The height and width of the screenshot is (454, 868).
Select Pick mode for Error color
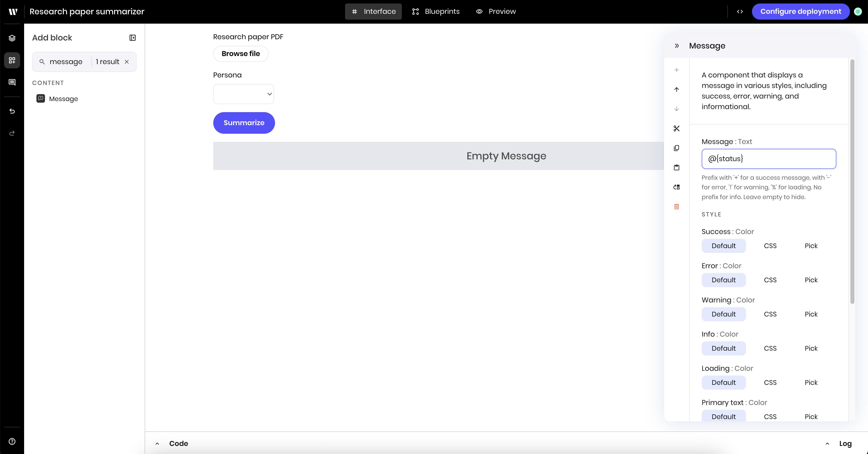click(x=811, y=280)
